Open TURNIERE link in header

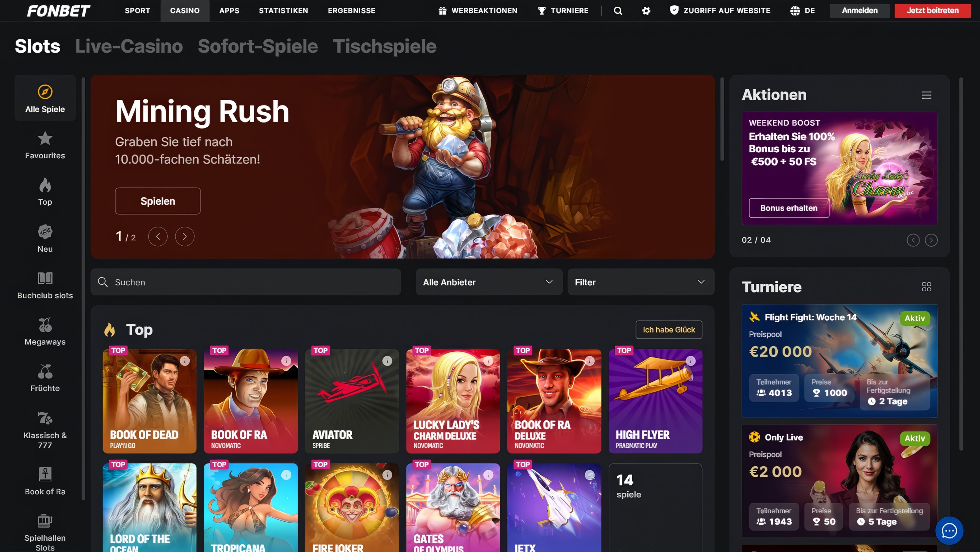pyautogui.click(x=563, y=11)
